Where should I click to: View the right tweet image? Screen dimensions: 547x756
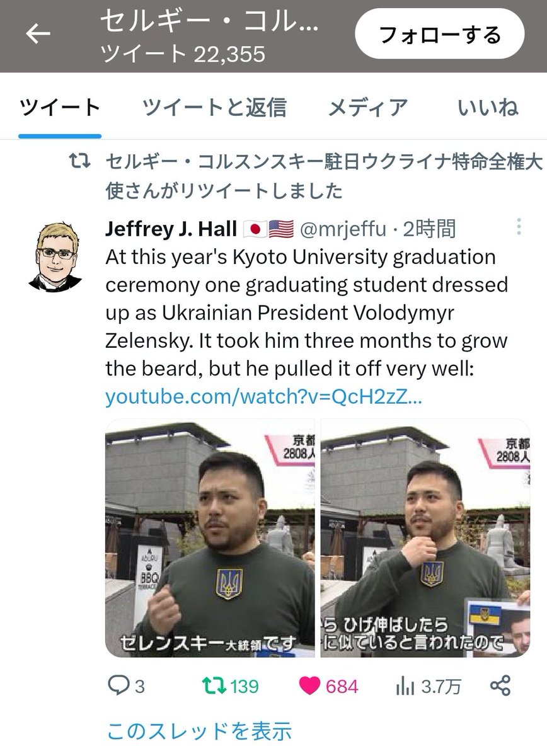tap(425, 539)
